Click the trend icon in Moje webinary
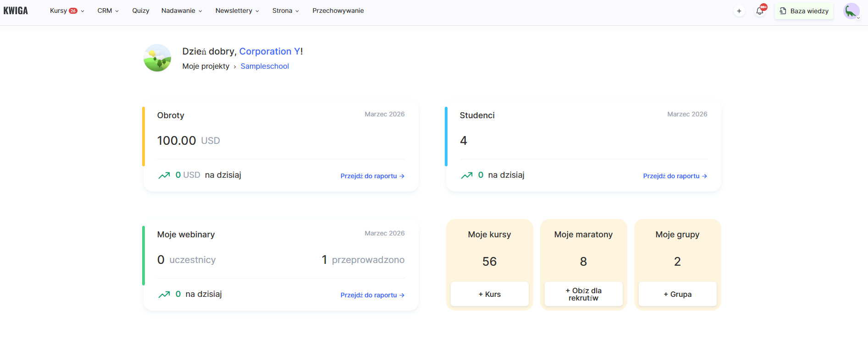Screen dimensions: 868x361 (164, 295)
